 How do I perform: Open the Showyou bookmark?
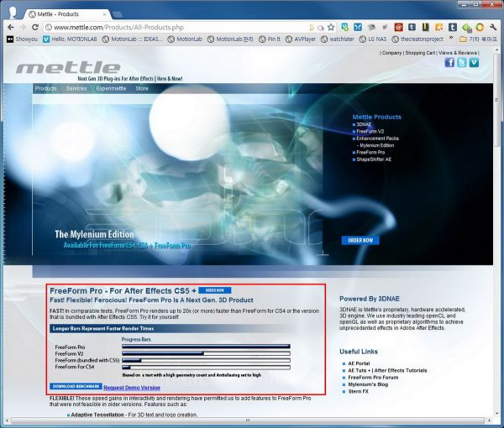(22, 39)
